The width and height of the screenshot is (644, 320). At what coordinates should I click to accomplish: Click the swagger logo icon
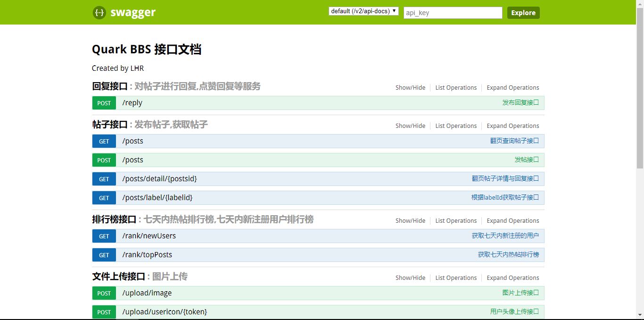click(99, 13)
